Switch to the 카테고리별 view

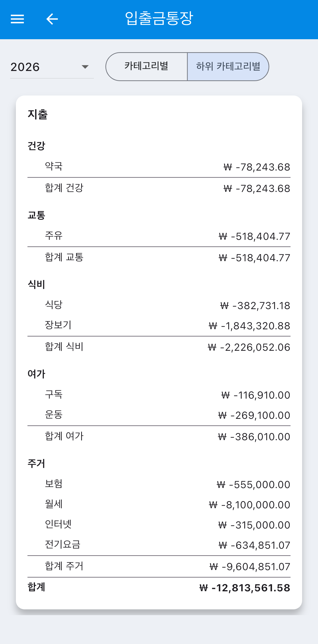(x=146, y=66)
